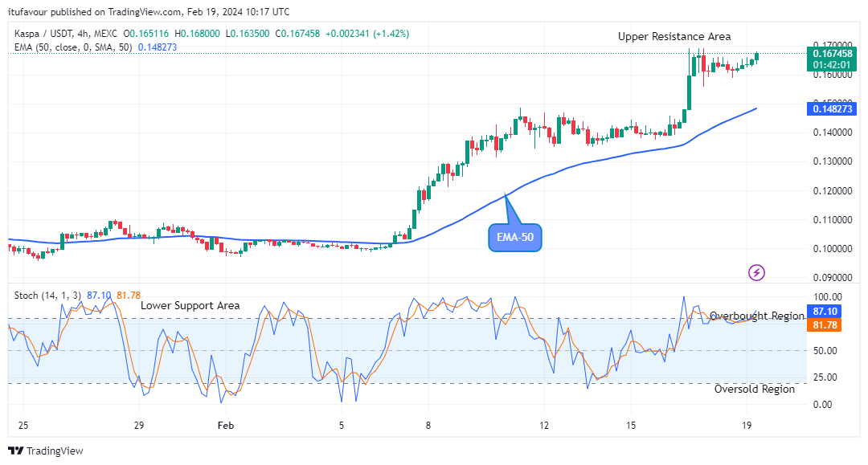Select the Stoch (14, 1, 3) indicator legend

(47, 296)
